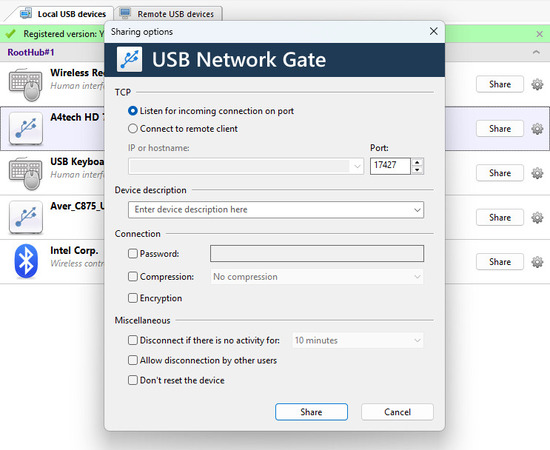Enable Disconnect if there is no activity
Screen dimensions: 550x450
coord(133,340)
